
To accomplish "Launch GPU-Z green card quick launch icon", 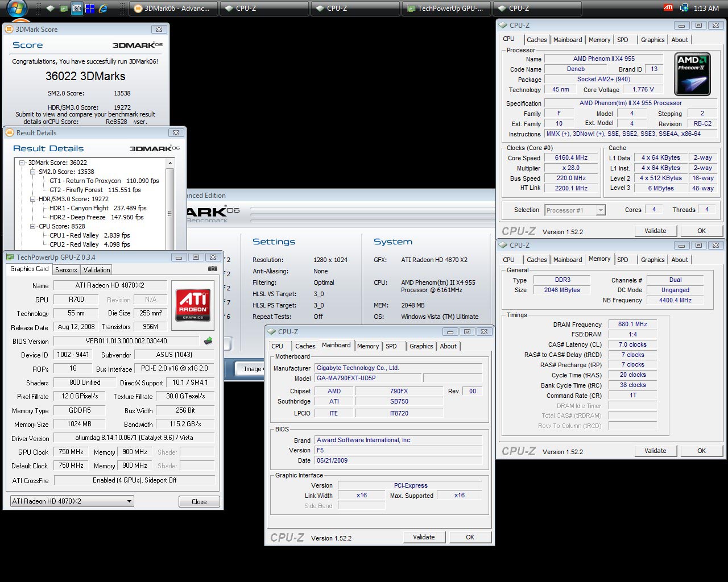I will (x=63, y=9).
